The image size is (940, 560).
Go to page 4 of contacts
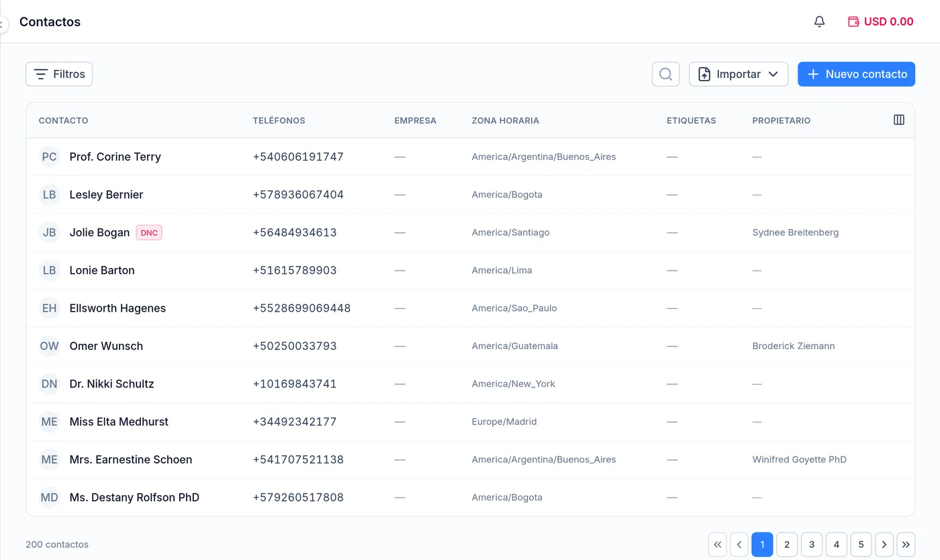pyautogui.click(x=837, y=545)
